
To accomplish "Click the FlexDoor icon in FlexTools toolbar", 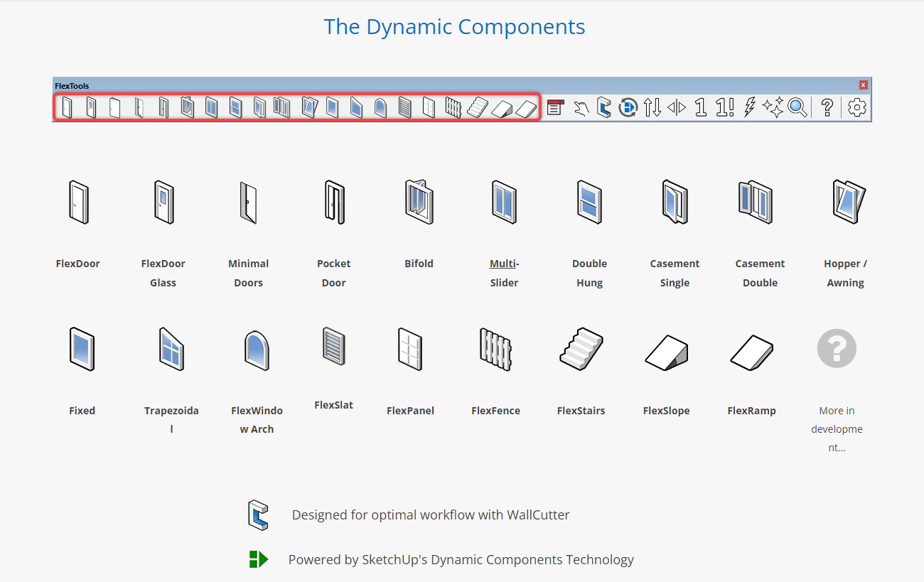I will [x=67, y=107].
